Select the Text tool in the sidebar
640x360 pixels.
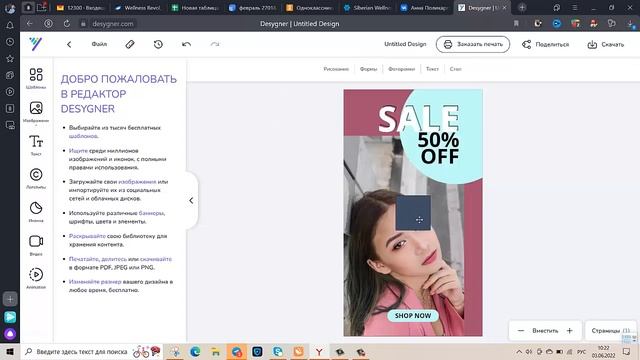point(36,145)
